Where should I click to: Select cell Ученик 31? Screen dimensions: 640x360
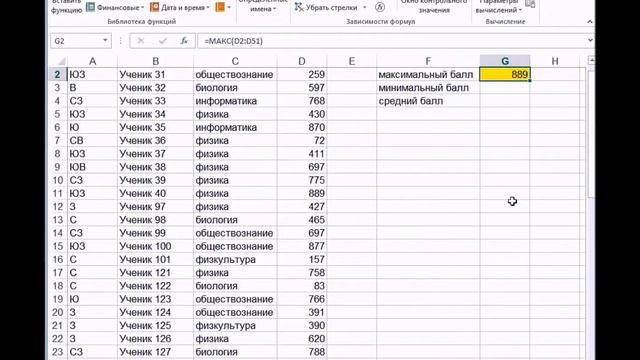[x=156, y=75]
